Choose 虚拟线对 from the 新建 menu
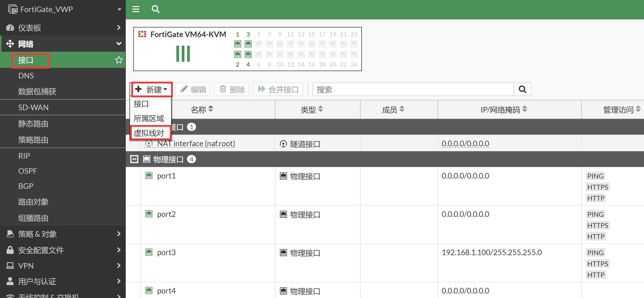The width and height of the screenshot is (644, 298). pyautogui.click(x=149, y=133)
